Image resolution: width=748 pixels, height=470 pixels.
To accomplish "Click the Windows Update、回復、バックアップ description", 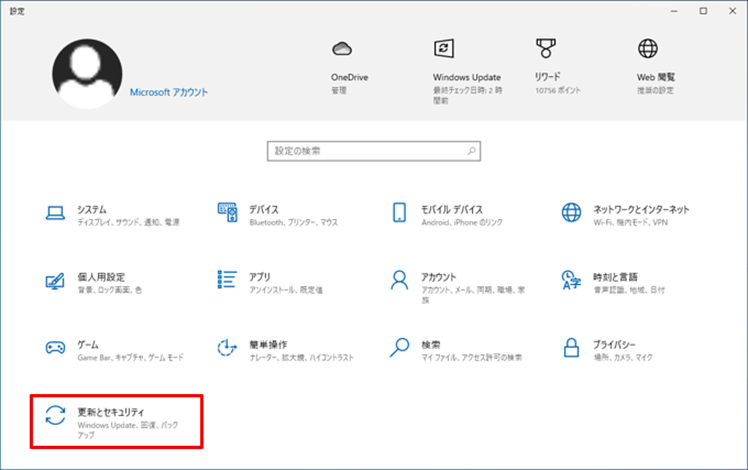I will [128, 430].
